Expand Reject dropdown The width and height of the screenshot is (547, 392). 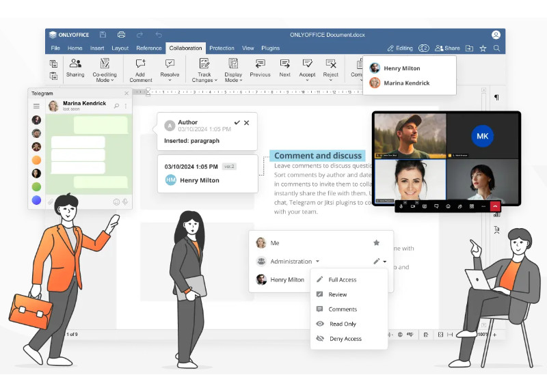pyautogui.click(x=331, y=80)
